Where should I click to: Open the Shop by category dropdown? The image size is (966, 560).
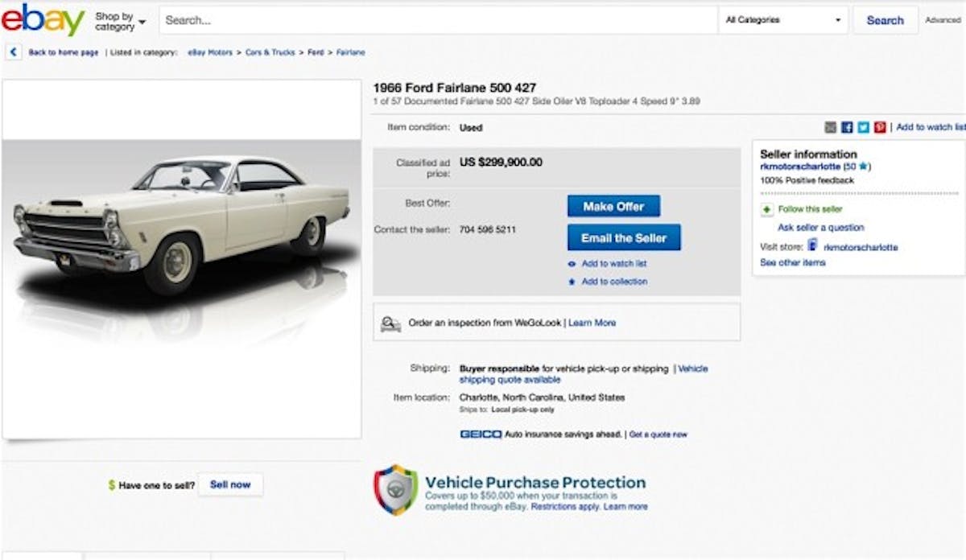point(120,21)
